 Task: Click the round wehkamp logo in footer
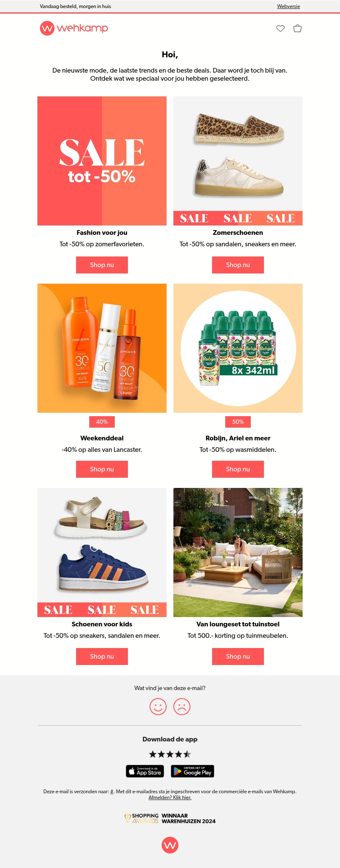pyautogui.click(x=170, y=845)
